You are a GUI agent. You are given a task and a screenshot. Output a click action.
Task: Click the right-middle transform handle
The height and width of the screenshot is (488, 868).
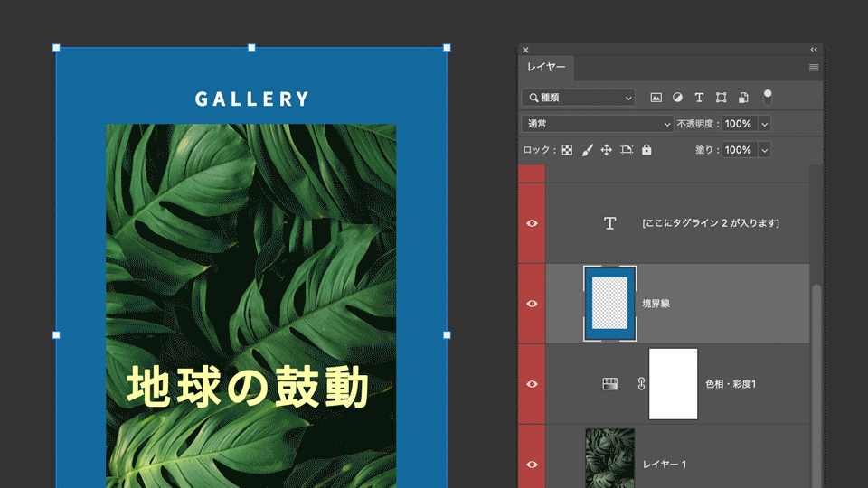coord(447,334)
